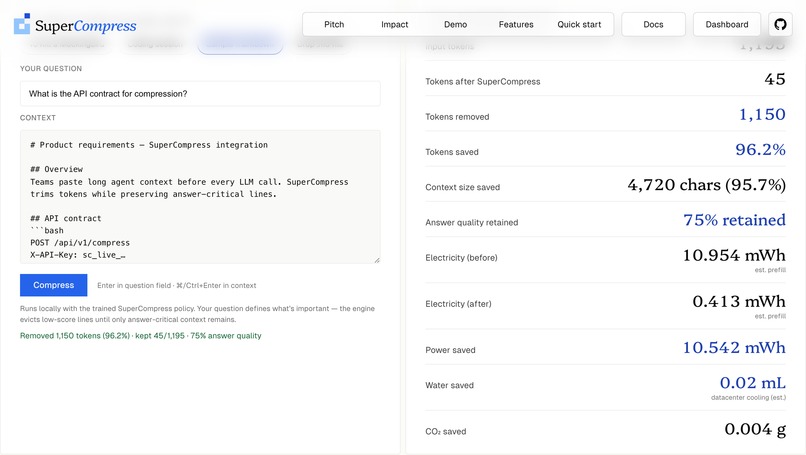Click the CO₂ saved label
The width and height of the screenshot is (806, 455).
[x=445, y=431]
